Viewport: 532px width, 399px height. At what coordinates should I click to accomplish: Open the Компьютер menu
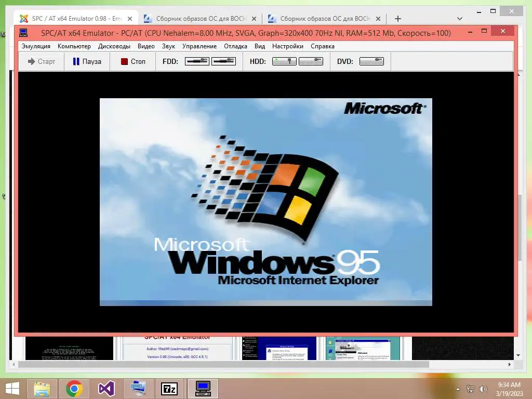pos(74,46)
